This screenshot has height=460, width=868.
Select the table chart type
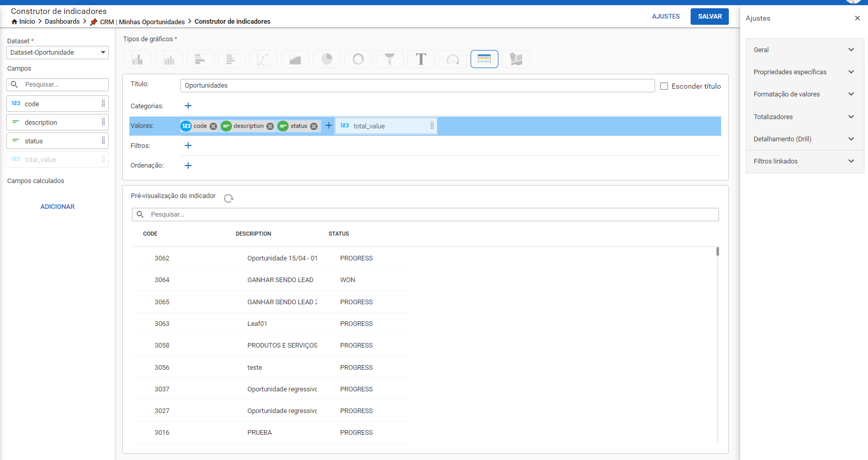coord(484,59)
